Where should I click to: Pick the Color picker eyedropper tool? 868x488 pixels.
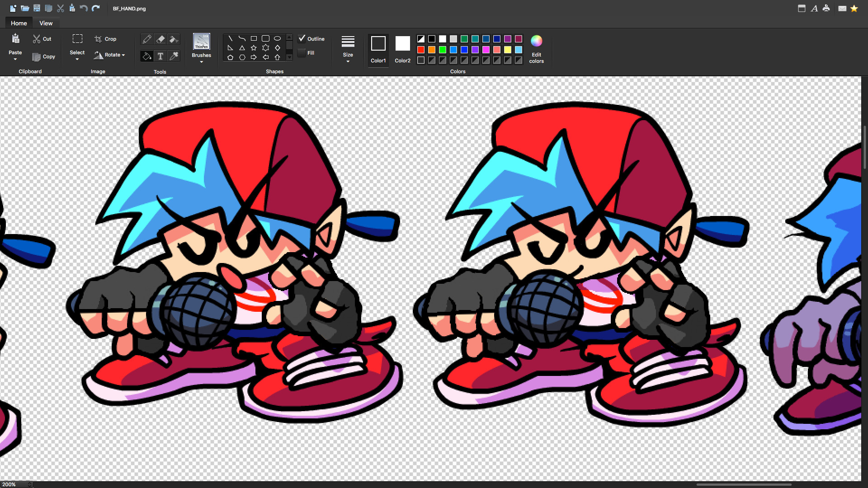[174, 56]
